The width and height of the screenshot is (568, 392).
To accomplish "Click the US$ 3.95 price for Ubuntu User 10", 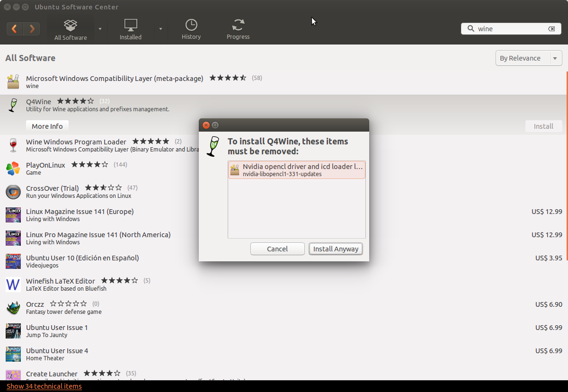I will tap(549, 258).
